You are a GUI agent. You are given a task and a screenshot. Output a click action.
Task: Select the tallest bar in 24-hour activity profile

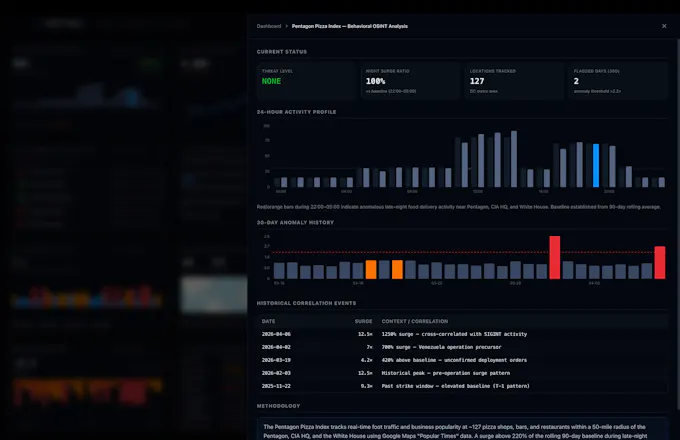pos(513,159)
